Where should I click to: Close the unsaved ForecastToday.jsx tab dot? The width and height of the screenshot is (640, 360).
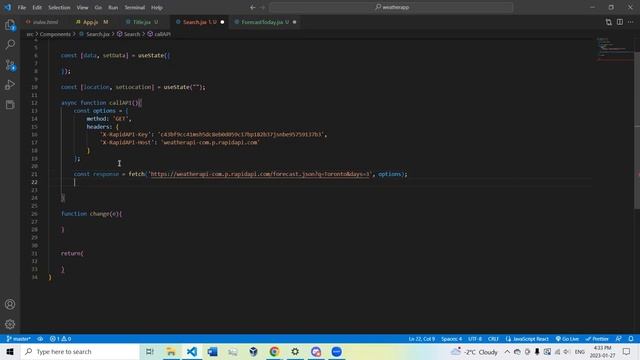pyautogui.click(x=294, y=22)
